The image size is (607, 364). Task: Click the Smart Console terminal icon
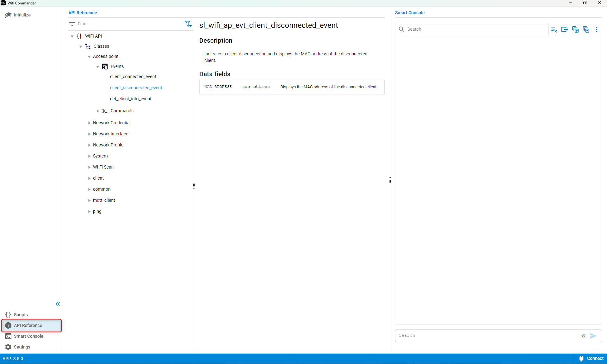coord(8,336)
